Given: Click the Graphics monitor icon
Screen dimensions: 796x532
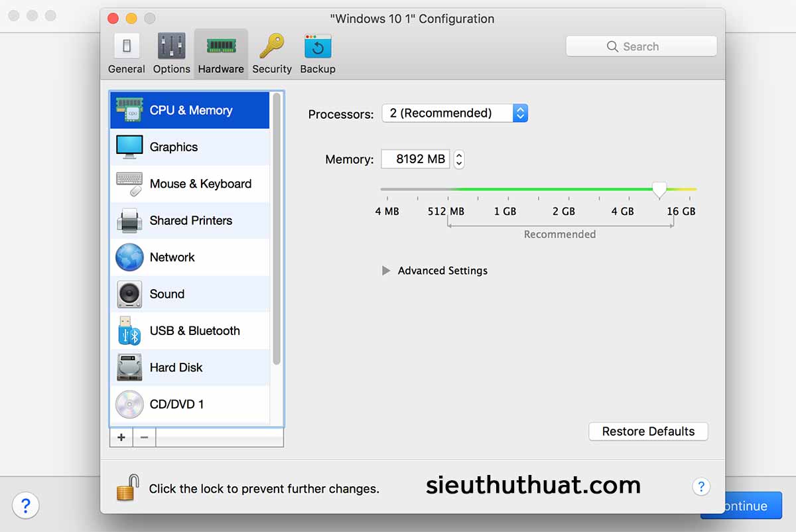Looking at the screenshot, I should (x=129, y=147).
